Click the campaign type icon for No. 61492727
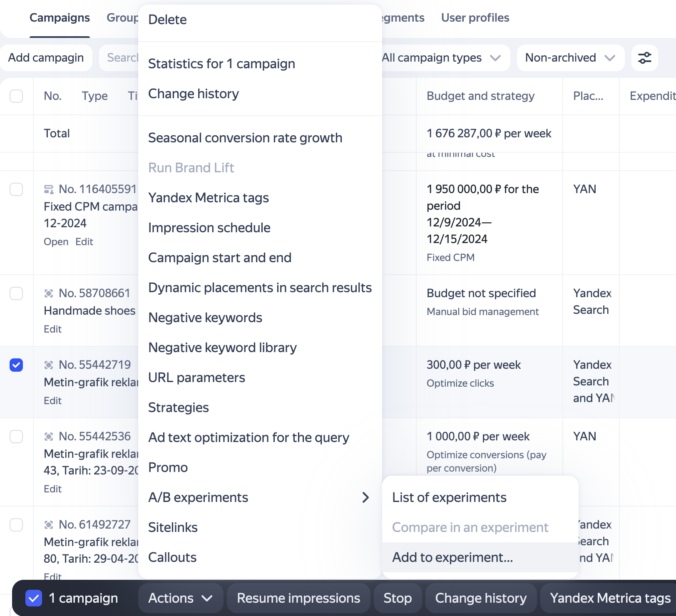Screen dimensions: 676x616 tap(49, 525)
